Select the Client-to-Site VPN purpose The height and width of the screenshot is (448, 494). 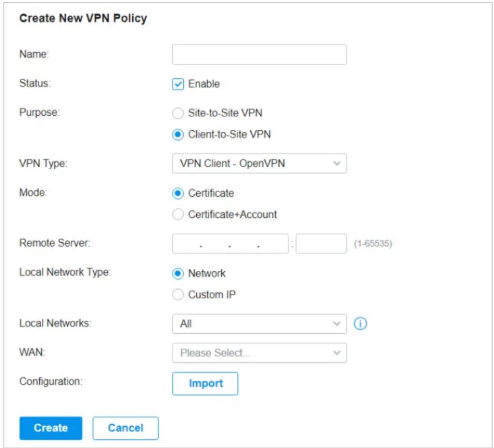[178, 135]
